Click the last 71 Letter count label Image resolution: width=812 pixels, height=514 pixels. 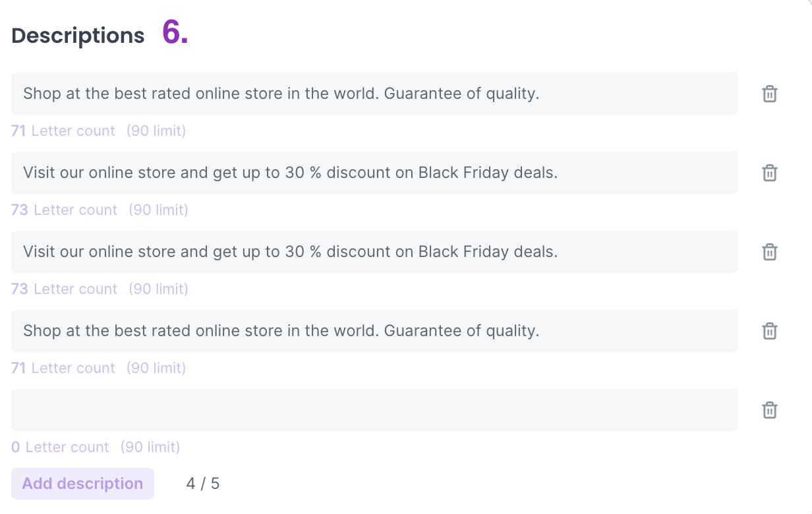(x=63, y=368)
